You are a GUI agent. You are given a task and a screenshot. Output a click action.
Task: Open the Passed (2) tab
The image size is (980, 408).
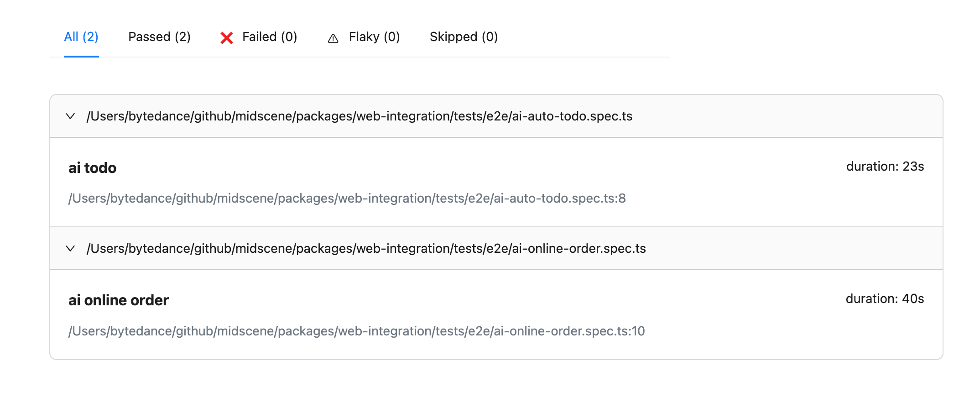click(159, 37)
